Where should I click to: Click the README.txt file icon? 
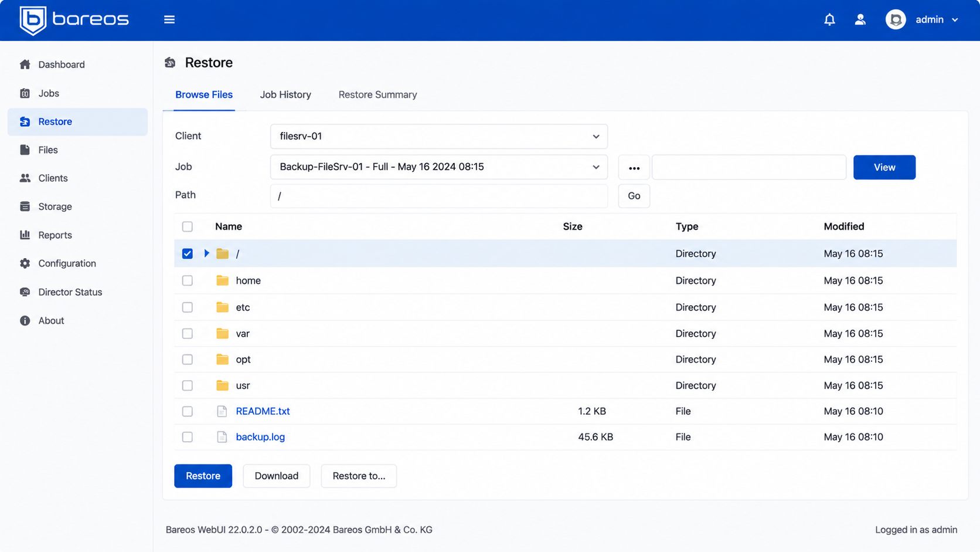pyautogui.click(x=222, y=411)
